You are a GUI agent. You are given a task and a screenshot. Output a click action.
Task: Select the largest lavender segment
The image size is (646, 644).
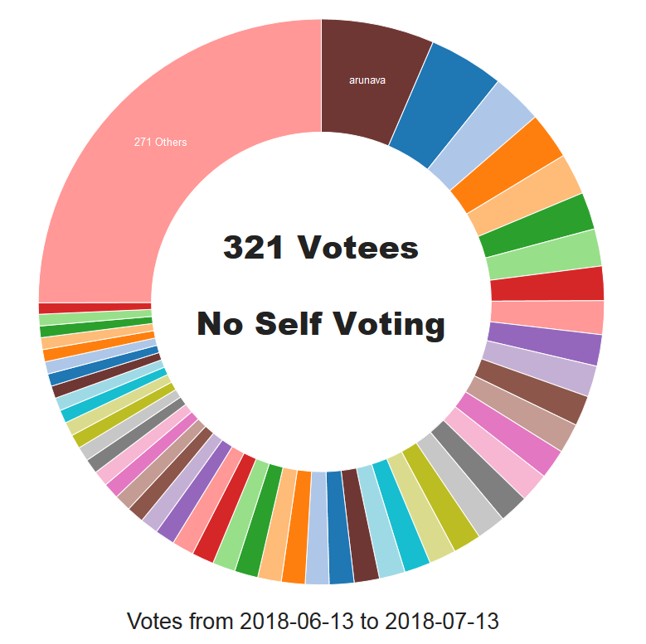click(539, 369)
